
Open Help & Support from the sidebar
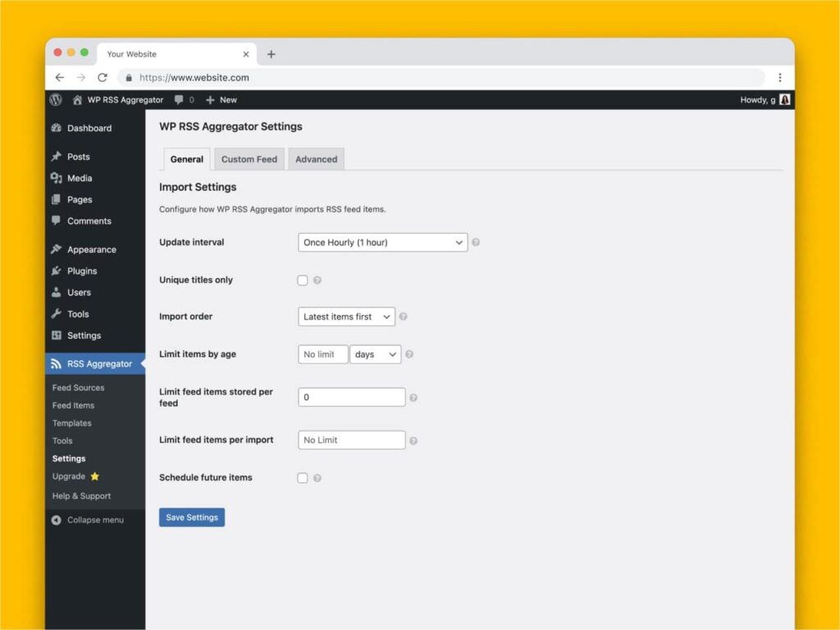click(x=81, y=495)
